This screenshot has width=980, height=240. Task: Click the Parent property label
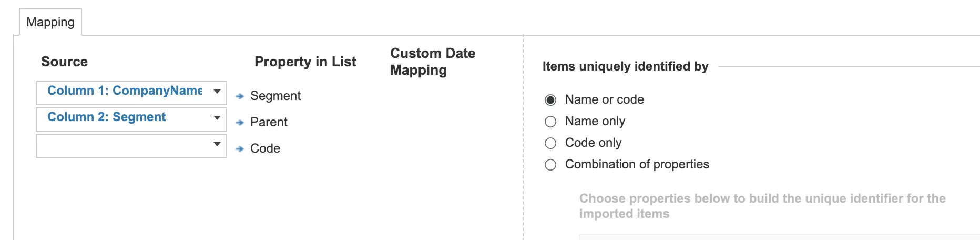click(x=269, y=122)
